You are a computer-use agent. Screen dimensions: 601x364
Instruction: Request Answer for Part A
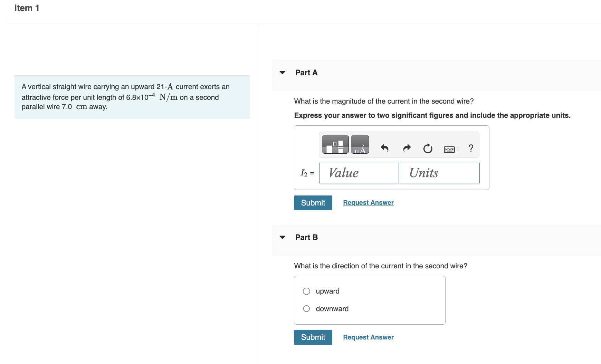tap(368, 203)
